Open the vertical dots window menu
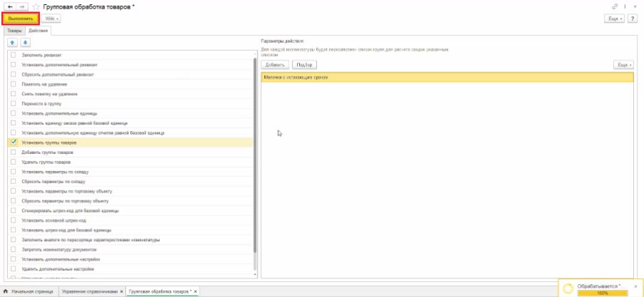Screen dimensions: 644x297 pyautogui.click(x=625, y=6)
